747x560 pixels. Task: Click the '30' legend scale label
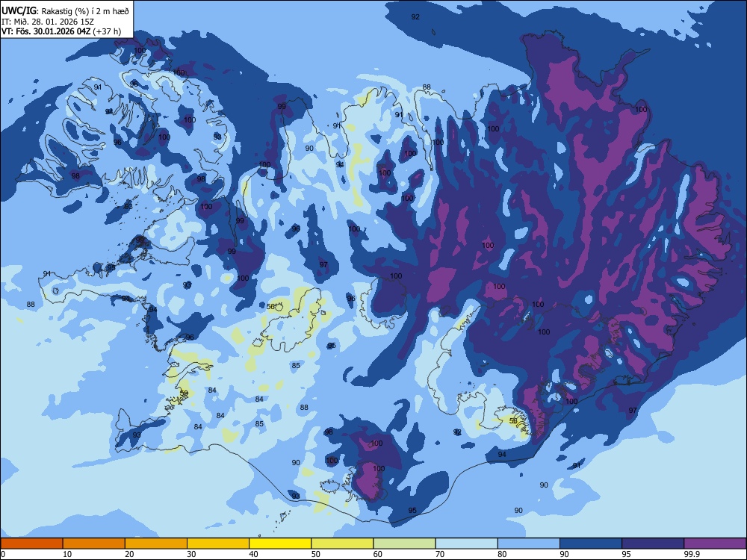(x=191, y=554)
